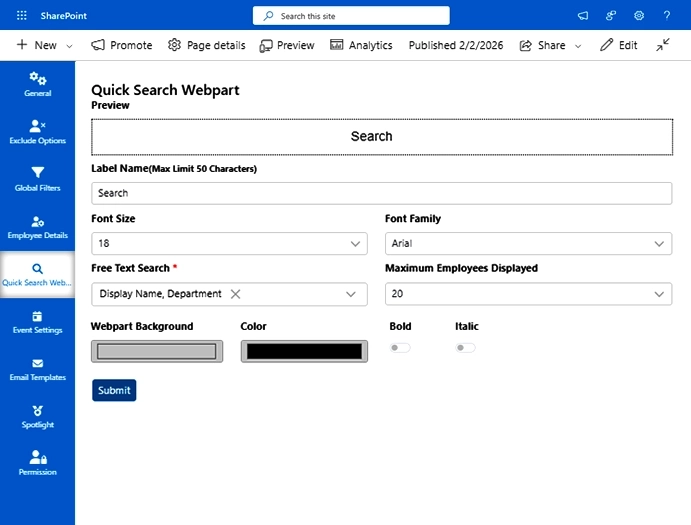Image resolution: width=691 pixels, height=525 pixels.
Task: Expand the Maximum Employees Displayed dropdown
Action: [x=528, y=294]
